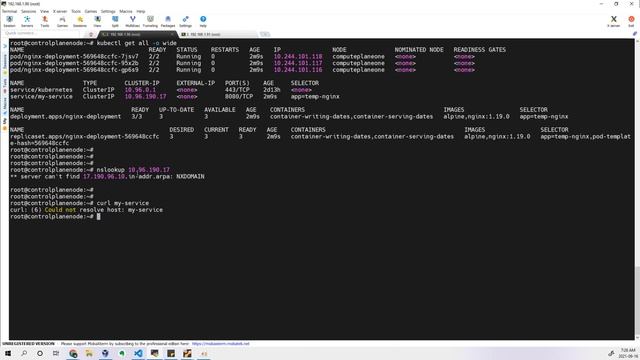640x360 pixels.
Task: Open the Help menu in menu bar
Action: [141, 11]
